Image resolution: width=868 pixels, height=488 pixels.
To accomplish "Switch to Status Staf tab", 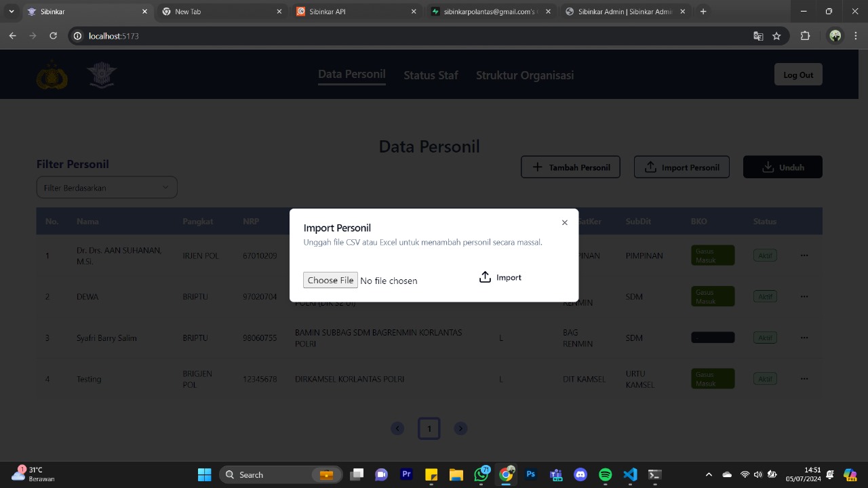I will pyautogui.click(x=431, y=75).
